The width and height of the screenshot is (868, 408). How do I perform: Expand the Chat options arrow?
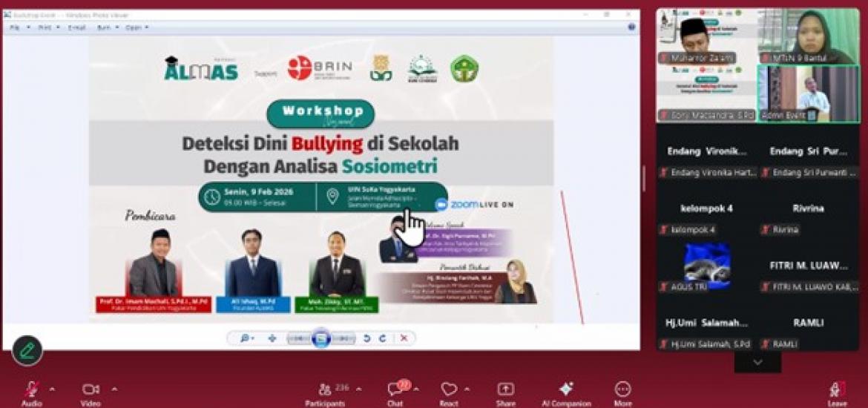click(x=415, y=389)
